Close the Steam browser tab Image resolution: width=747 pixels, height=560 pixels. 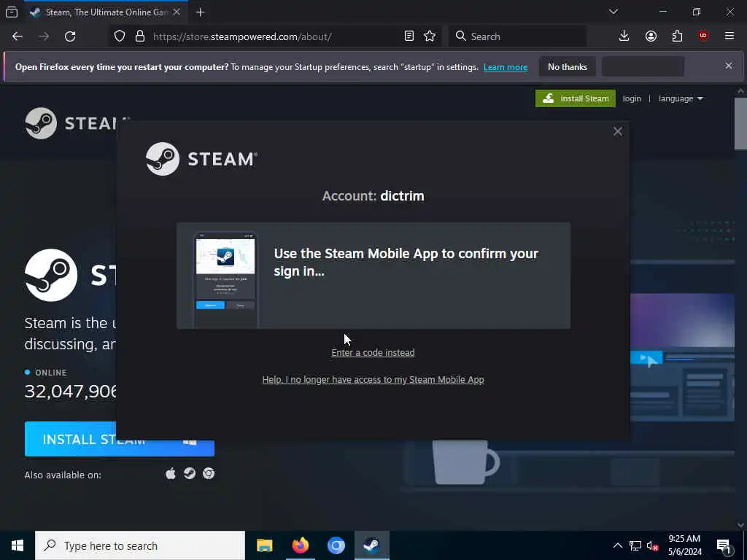pyautogui.click(x=177, y=12)
